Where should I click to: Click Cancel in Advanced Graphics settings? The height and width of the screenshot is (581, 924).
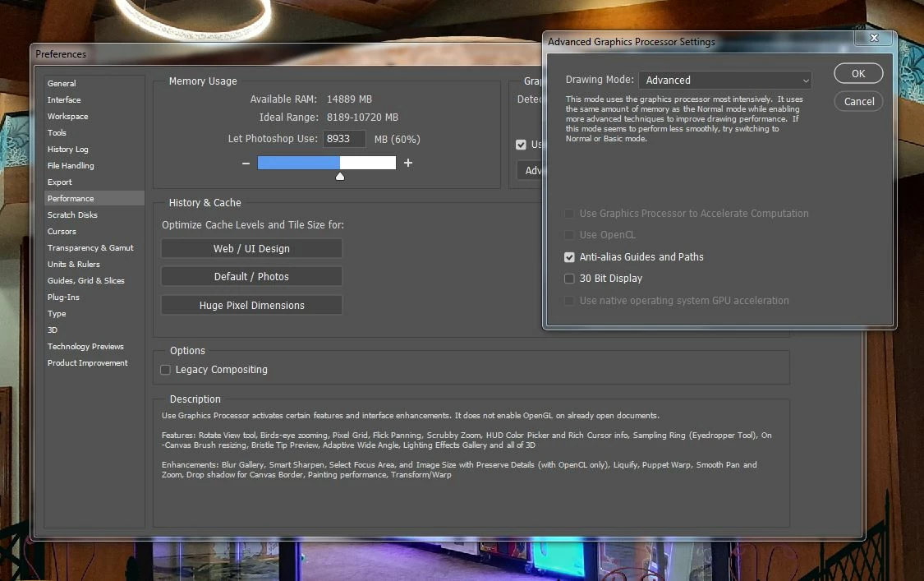(858, 101)
